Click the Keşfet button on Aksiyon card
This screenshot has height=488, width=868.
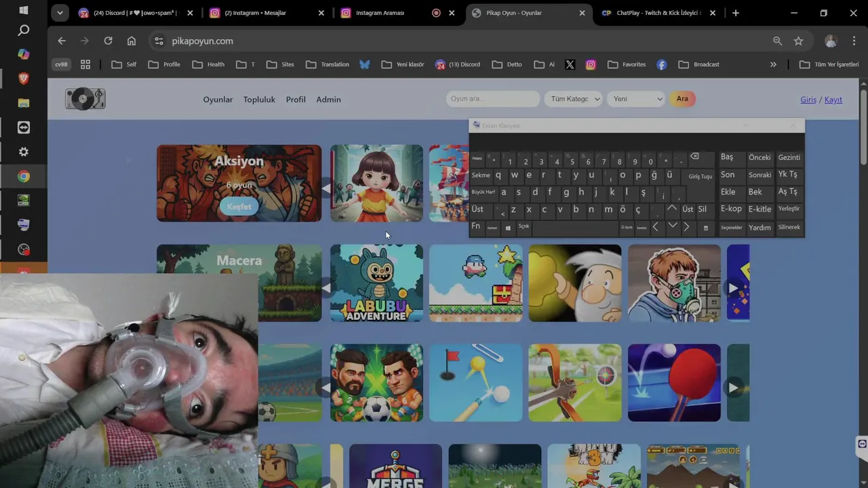click(239, 207)
